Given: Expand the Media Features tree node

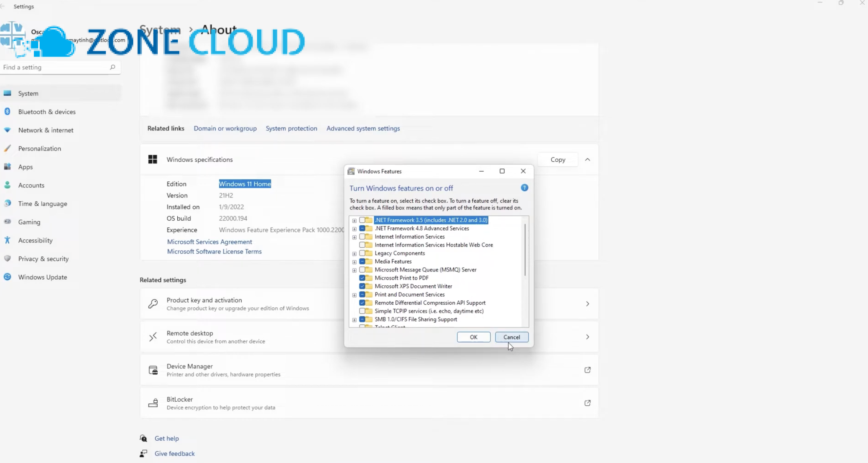Looking at the screenshot, I should pos(354,262).
